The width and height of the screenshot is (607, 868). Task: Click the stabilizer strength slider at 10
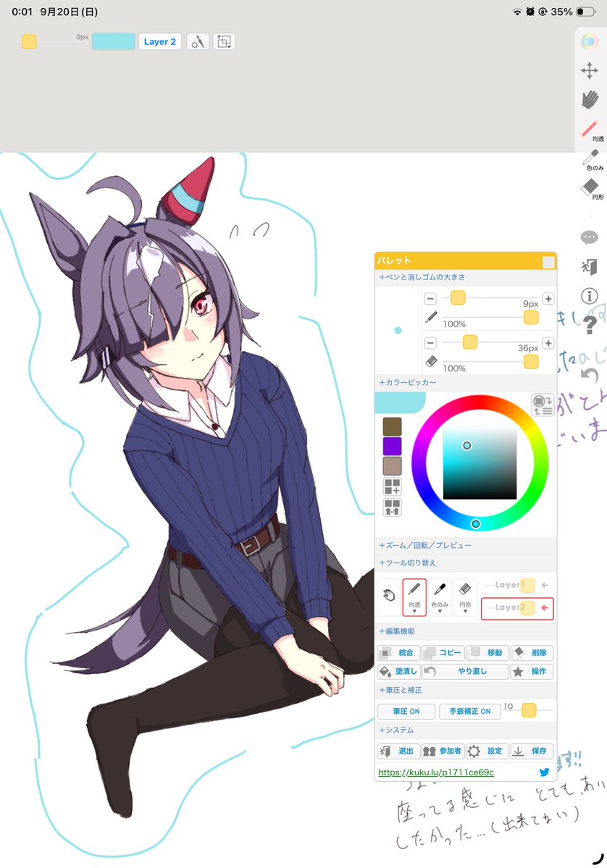pyautogui.click(x=528, y=710)
